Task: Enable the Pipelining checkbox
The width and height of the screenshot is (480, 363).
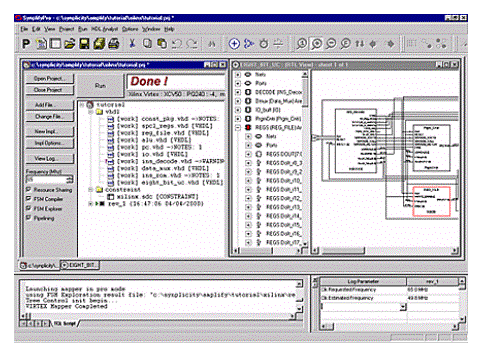Action: [29, 218]
